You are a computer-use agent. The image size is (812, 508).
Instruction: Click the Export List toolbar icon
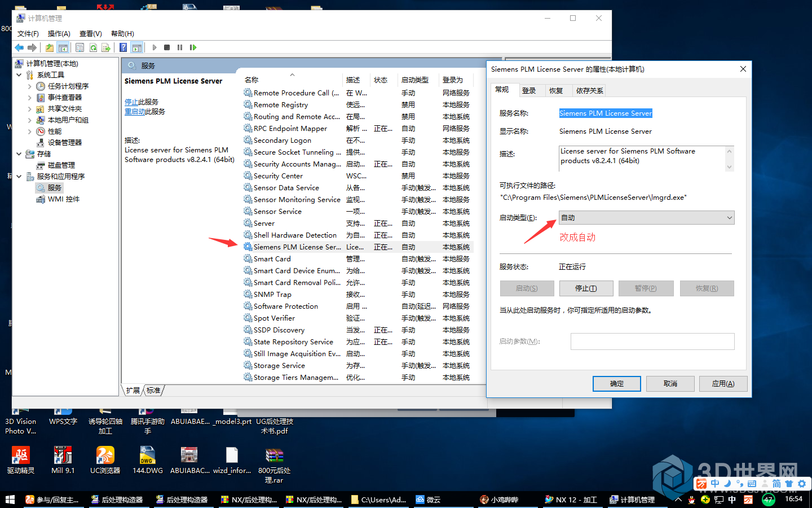(106, 48)
